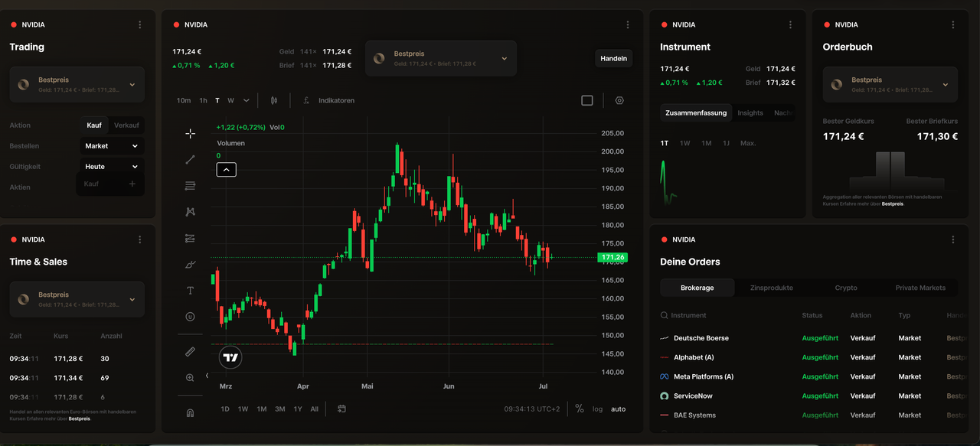Collapse the Volumen indicator legend
Screen dimensions: 980x446
coord(227,170)
